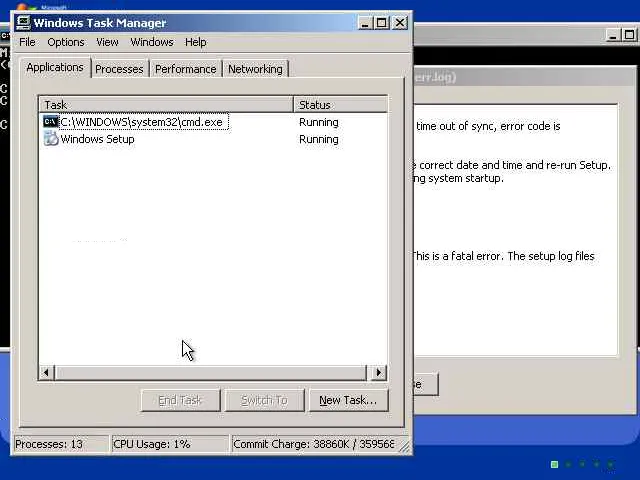Click the Task Manager title bar icon

pyautogui.click(x=23, y=23)
